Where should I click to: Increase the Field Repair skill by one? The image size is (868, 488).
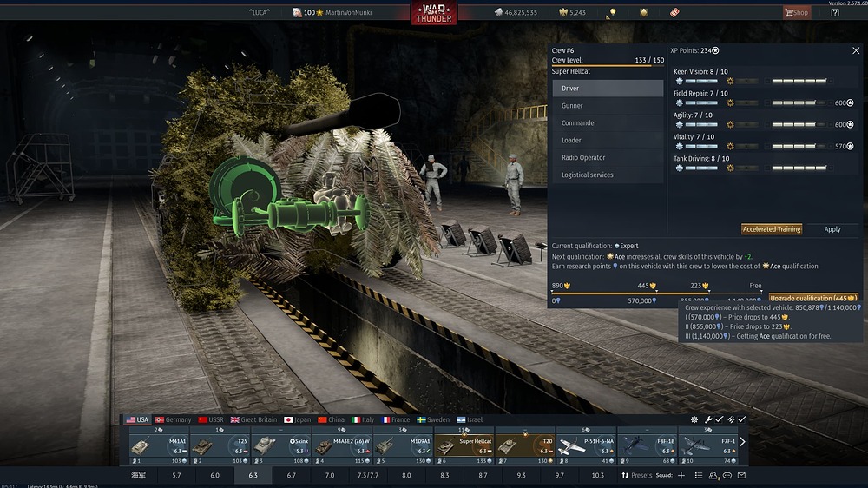(831, 102)
